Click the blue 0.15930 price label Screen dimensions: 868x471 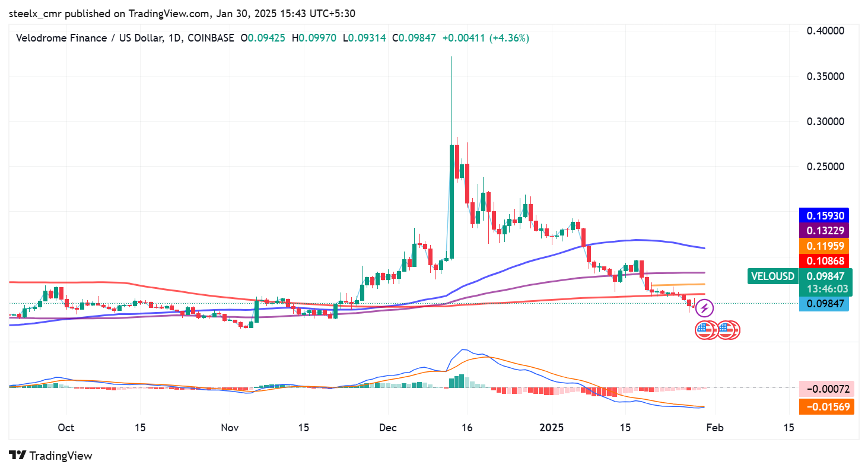[825, 215]
